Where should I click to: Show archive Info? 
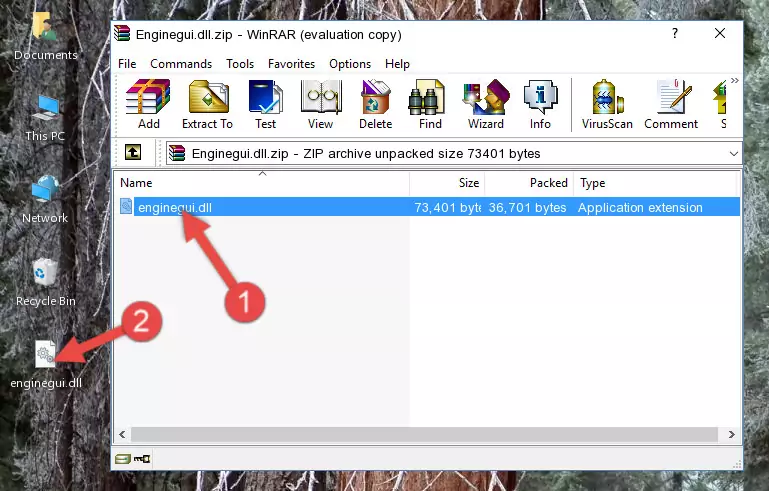click(540, 104)
